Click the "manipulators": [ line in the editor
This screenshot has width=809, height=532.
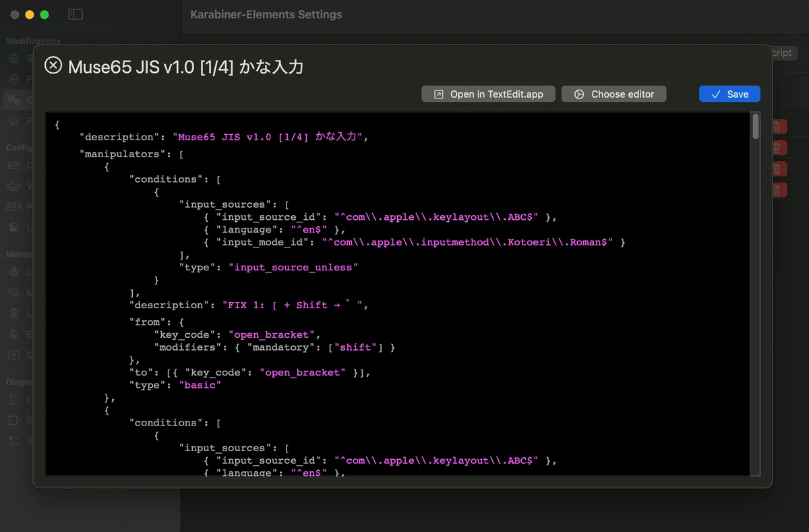pyautogui.click(x=131, y=154)
